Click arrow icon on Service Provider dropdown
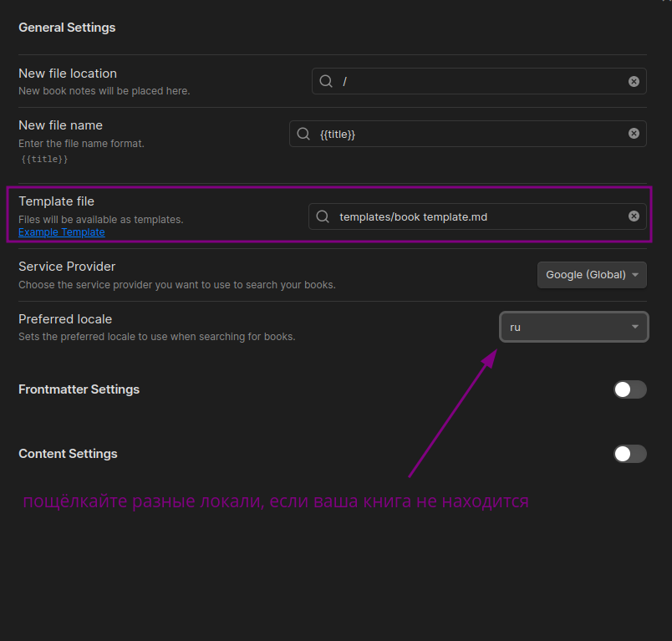This screenshot has height=641, width=672. tap(635, 275)
